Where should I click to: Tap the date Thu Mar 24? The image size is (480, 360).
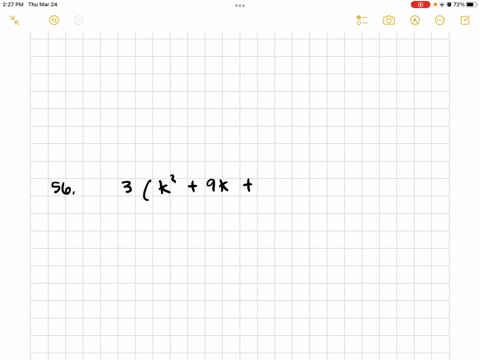click(x=43, y=4)
